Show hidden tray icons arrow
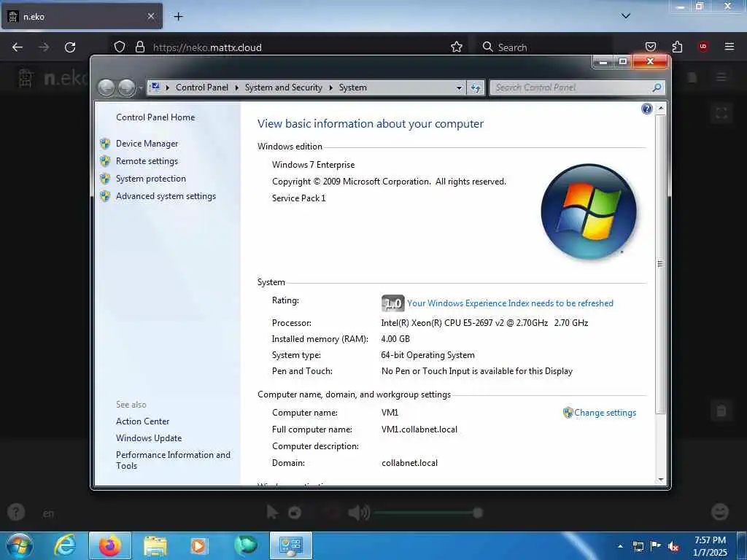The height and width of the screenshot is (560, 747). [620, 546]
